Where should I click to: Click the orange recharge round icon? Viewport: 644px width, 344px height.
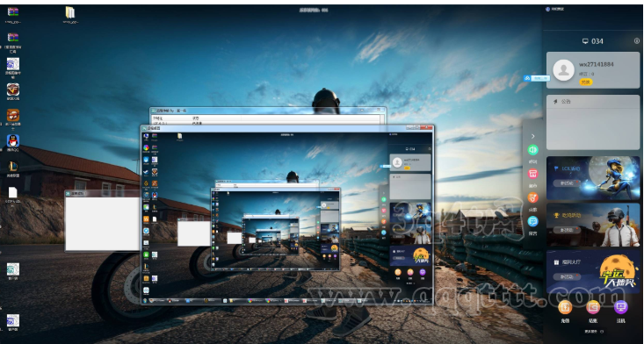pyautogui.click(x=565, y=306)
